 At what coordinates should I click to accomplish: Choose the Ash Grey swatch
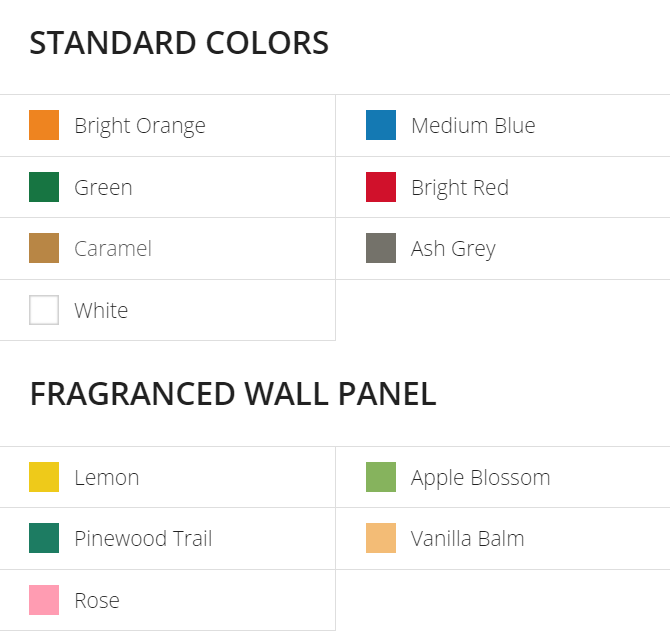pyautogui.click(x=381, y=248)
